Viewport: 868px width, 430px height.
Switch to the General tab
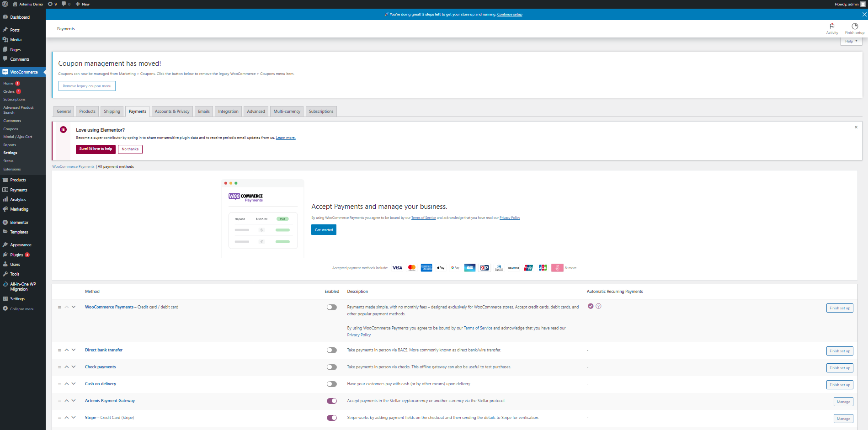(x=64, y=111)
